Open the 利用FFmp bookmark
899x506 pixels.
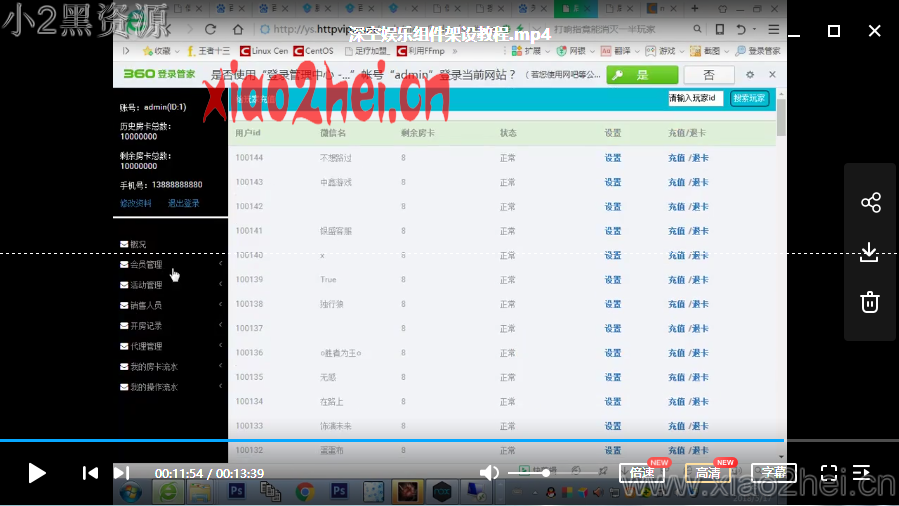[x=421, y=51]
